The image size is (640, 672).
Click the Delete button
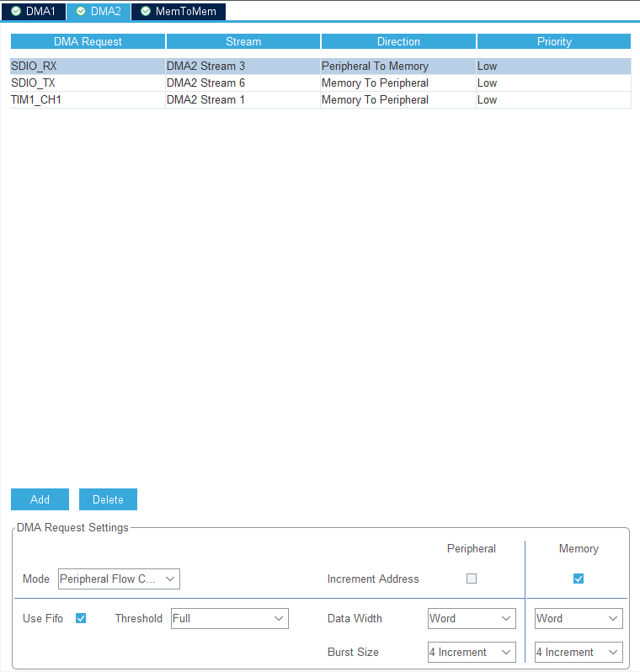[108, 499]
